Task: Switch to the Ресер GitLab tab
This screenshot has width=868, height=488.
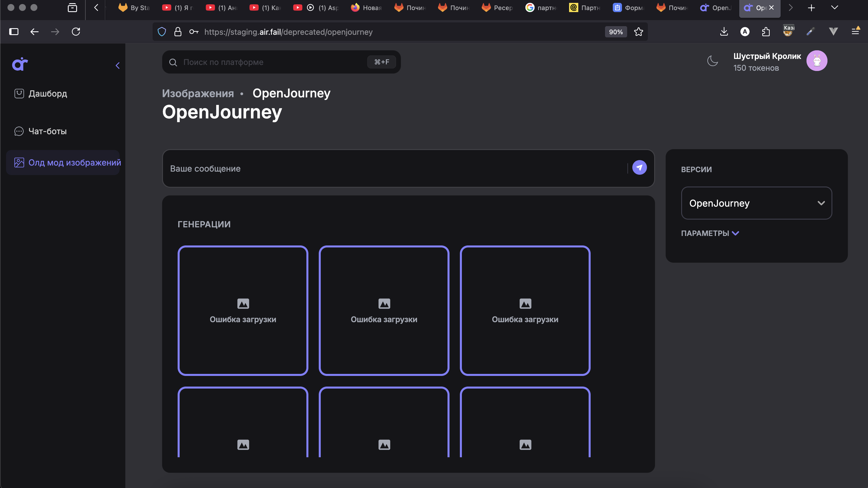Action: click(497, 7)
